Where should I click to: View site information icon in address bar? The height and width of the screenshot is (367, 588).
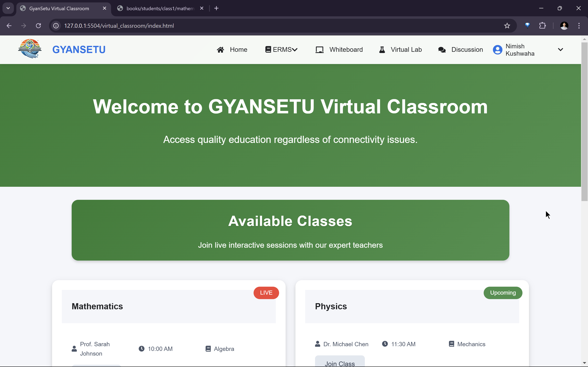point(56,26)
